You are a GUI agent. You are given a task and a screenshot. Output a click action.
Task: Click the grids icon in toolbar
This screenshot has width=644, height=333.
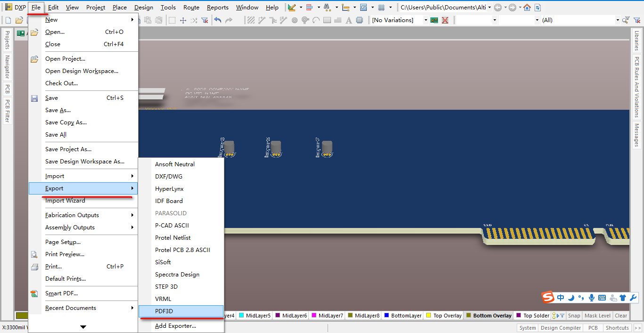[381, 7]
